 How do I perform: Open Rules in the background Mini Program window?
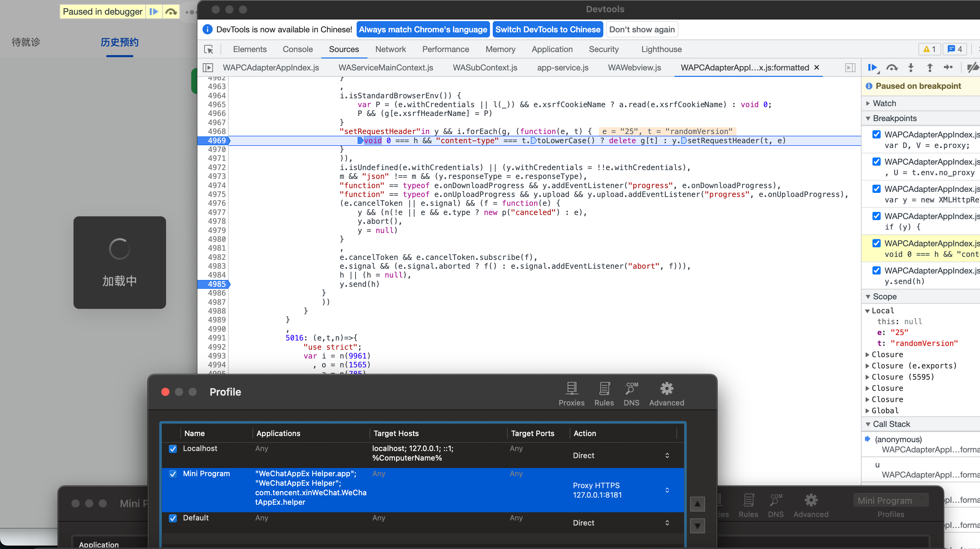pos(748,506)
